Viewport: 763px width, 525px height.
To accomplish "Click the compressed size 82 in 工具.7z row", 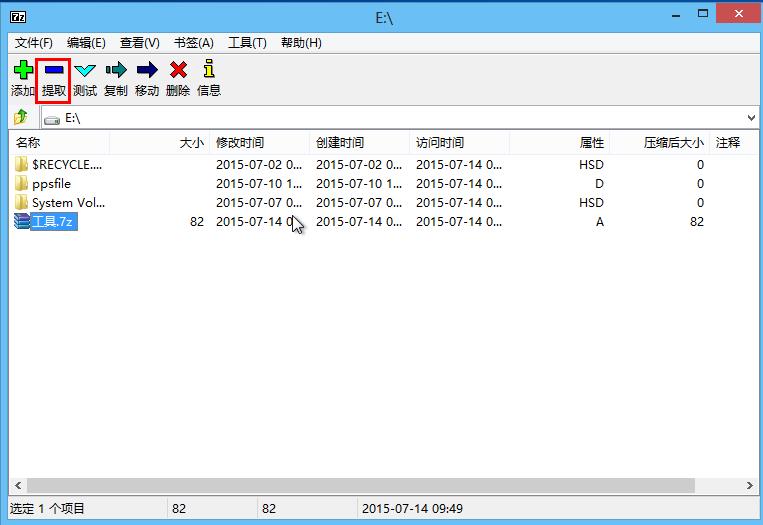I will [697, 221].
